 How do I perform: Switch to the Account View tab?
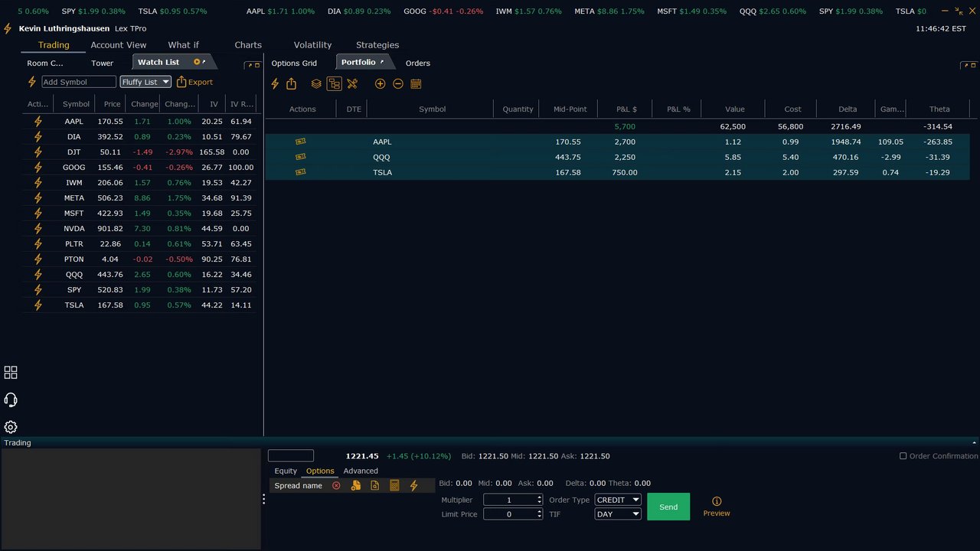click(119, 45)
